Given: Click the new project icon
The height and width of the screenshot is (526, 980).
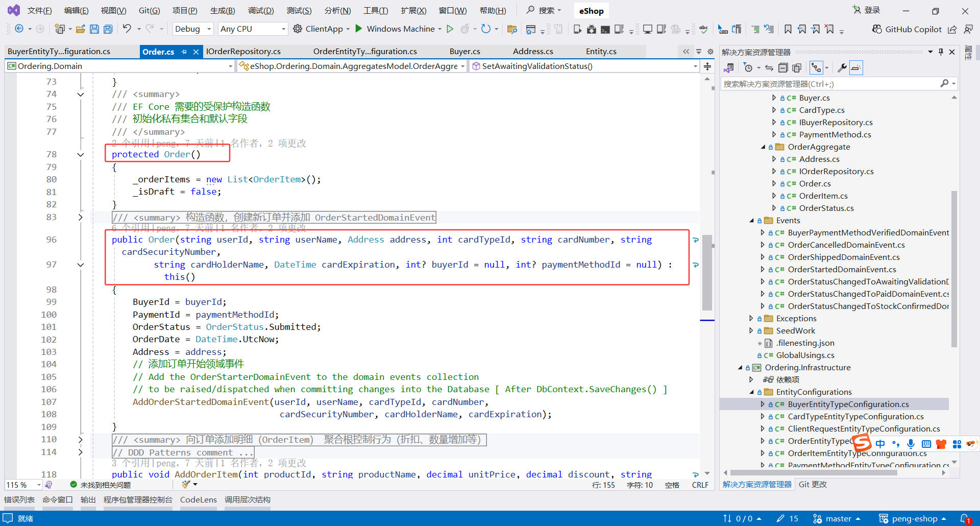Looking at the screenshot, I should click(x=60, y=29).
